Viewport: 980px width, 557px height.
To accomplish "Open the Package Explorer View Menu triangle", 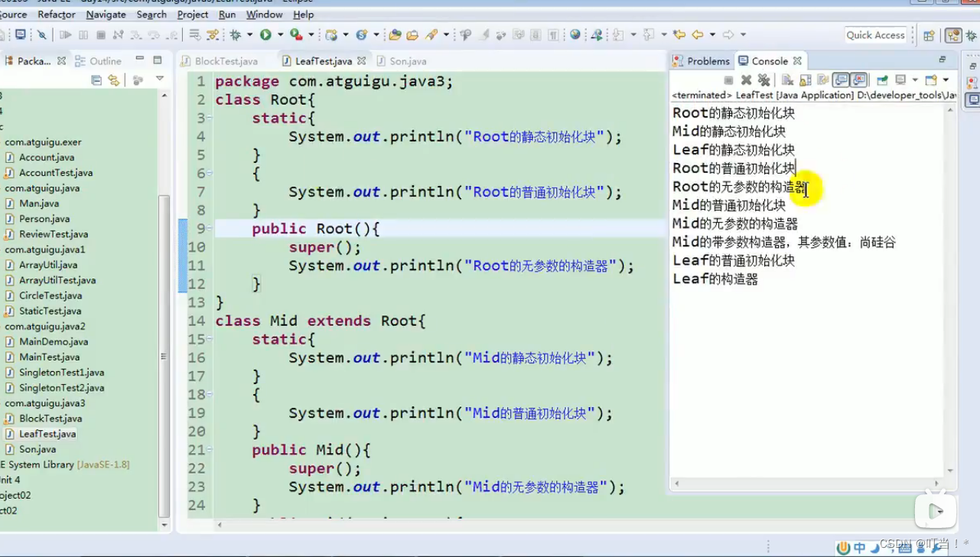I will pos(159,79).
